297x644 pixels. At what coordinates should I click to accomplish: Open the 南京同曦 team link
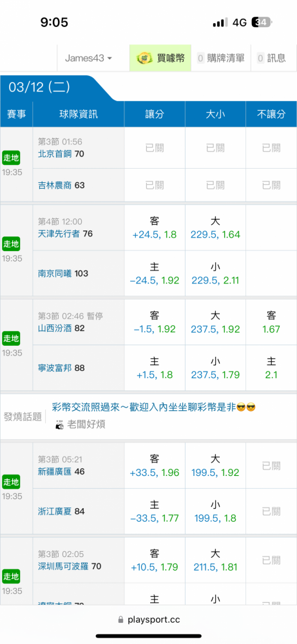[x=55, y=273]
